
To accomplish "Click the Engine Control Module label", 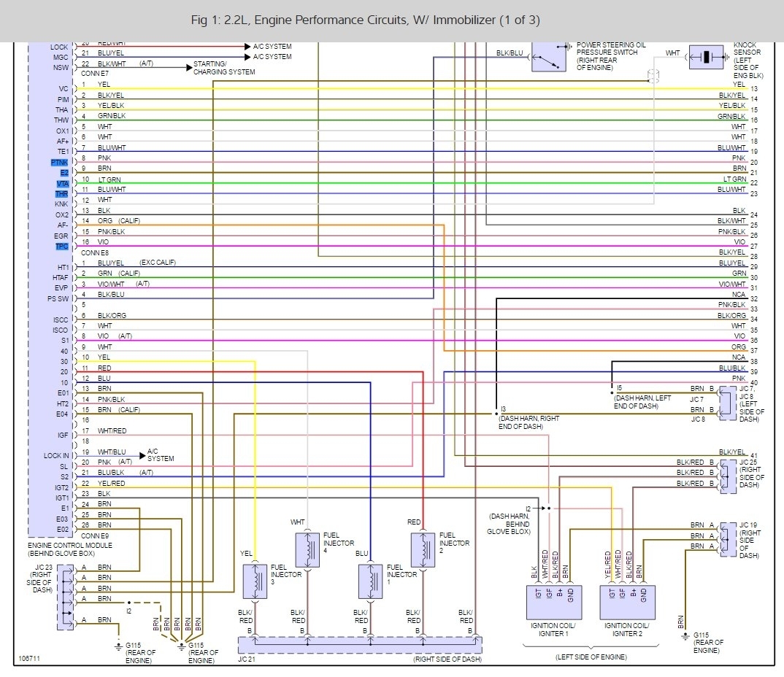I will (x=69, y=549).
